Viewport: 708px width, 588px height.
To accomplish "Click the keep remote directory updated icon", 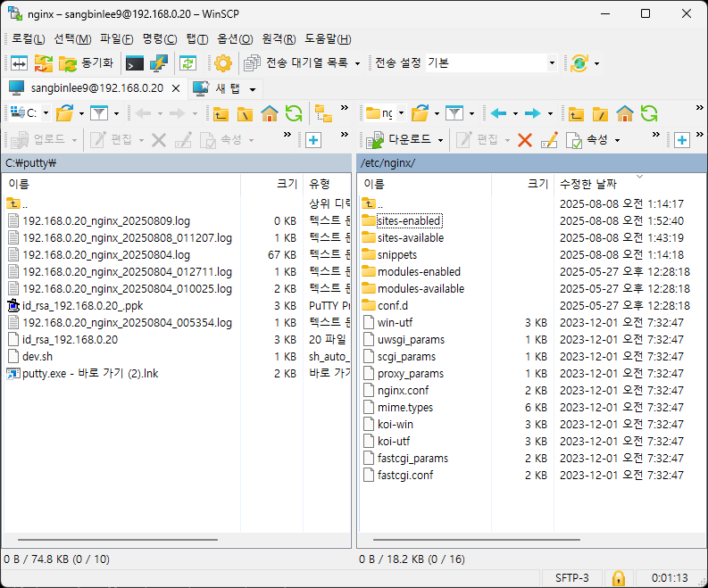I will point(187,63).
